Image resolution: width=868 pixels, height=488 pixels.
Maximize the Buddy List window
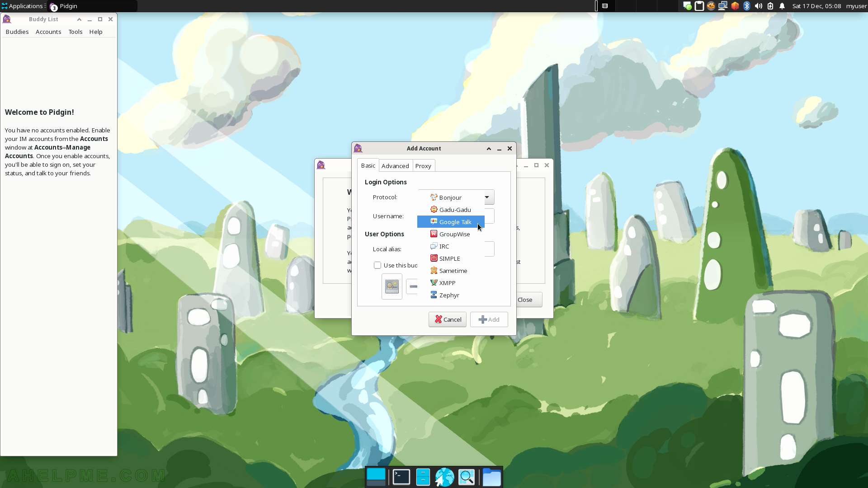pyautogui.click(x=100, y=19)
